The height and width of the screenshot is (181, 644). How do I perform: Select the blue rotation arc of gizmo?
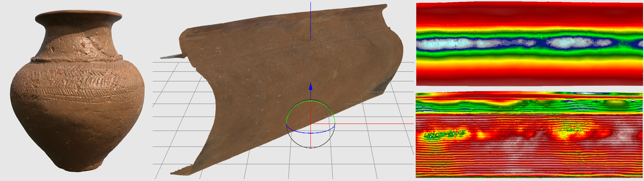(311, 133)
